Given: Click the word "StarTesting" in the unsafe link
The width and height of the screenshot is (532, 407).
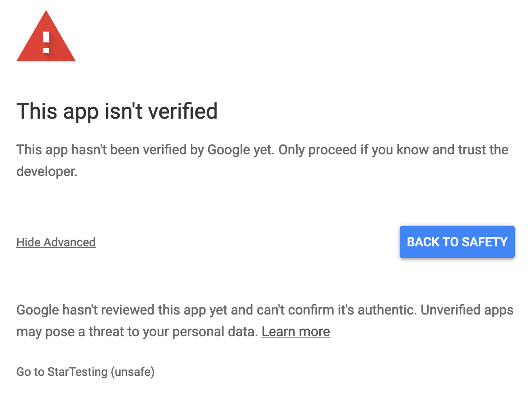Looking at the screenshot, I should pos(78,372).
